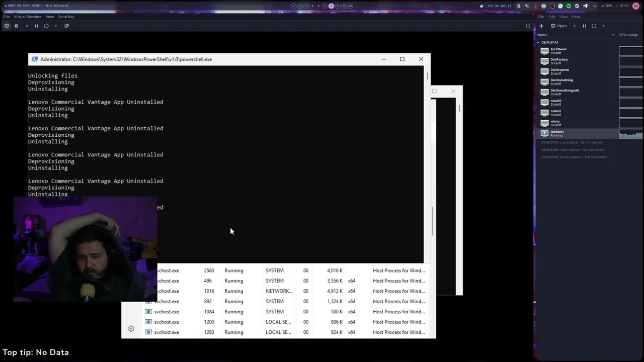Open power options dropdown in Manager toolbar
The image size is (644, 362).
point(603,26)
